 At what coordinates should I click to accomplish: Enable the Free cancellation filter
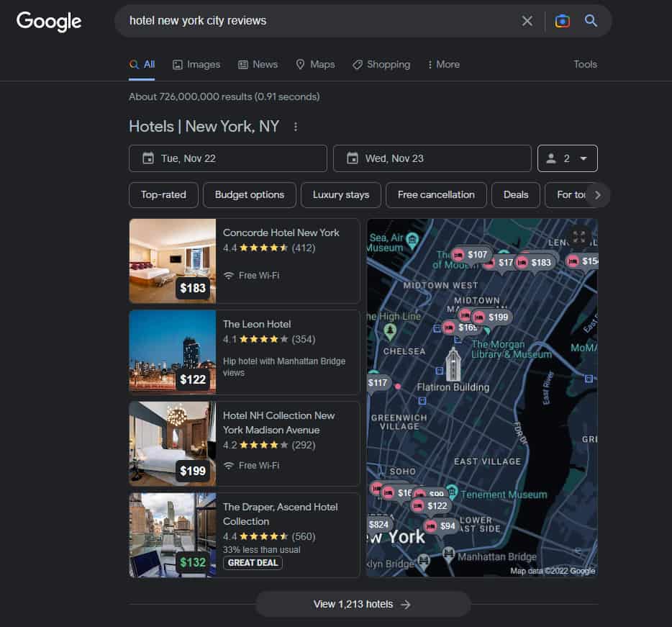[x=435, y=194]
